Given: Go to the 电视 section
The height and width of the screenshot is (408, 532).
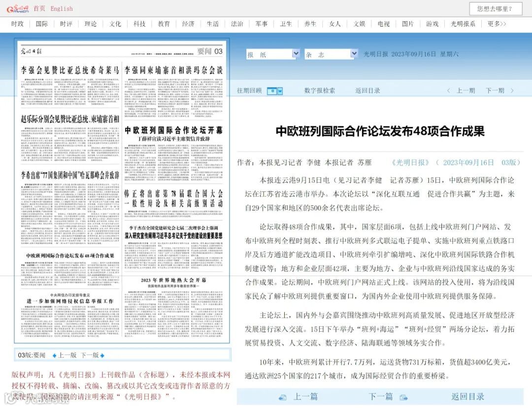Looking at the screenshot, I should [384, 24].
